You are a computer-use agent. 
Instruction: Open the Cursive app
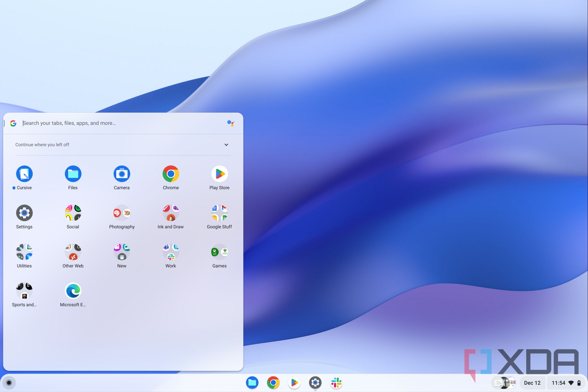coord(24,174)
